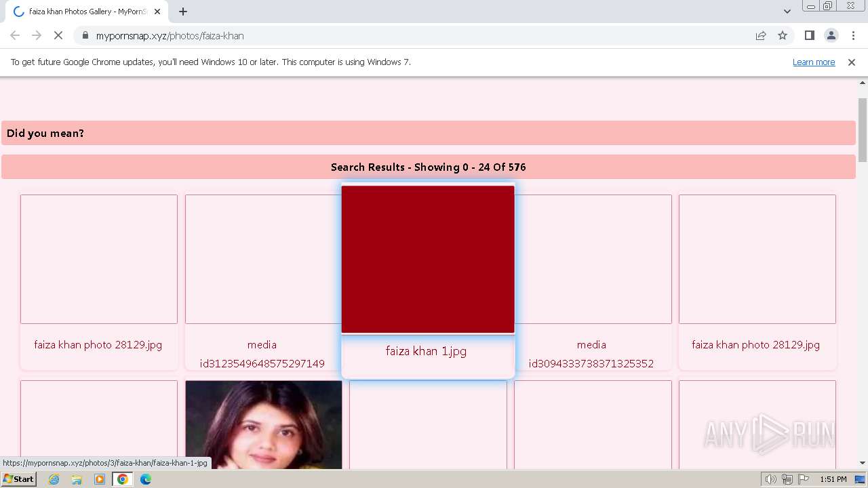Image resolution: width=868 pixels, height=488 pixels.
Task: Open the Action Center flag icon
Action: pos(804,479)
